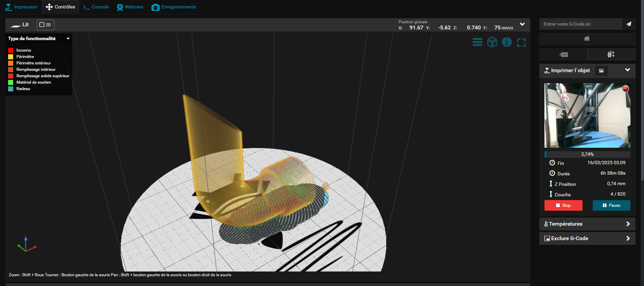Pause the print with Pause button
The height and width of the screenshot is (286, 644).
click(x=611, y=205)
